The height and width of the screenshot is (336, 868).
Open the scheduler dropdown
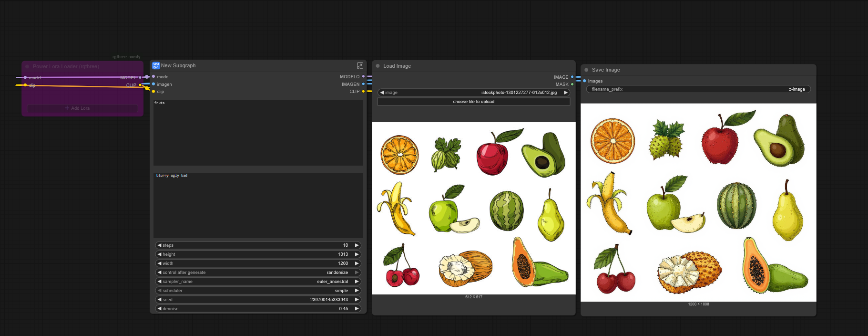(258, 291)
